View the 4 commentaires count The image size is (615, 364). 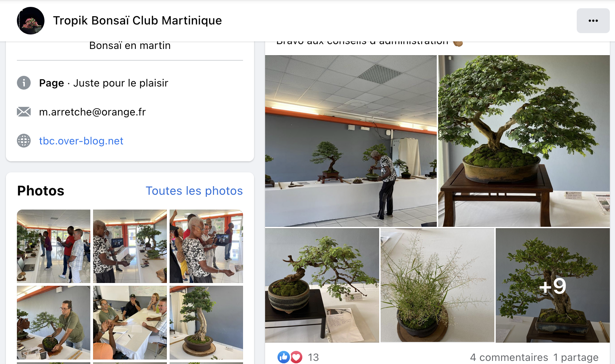click(509, 357)
